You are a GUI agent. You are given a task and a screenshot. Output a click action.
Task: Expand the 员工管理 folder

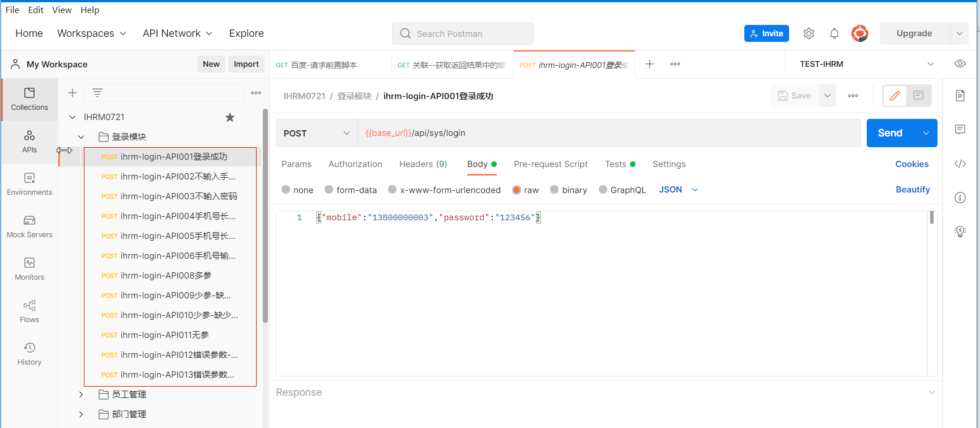click(81, 395)
